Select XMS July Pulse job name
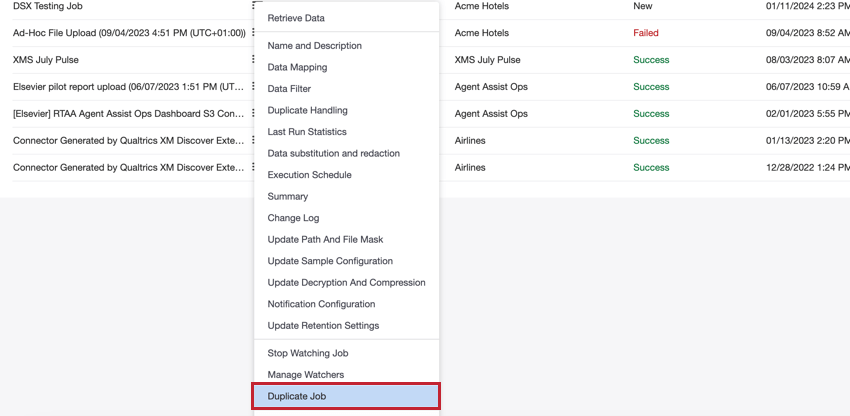The height and width of the screenshot is (416, 850). tap(46, 60)
